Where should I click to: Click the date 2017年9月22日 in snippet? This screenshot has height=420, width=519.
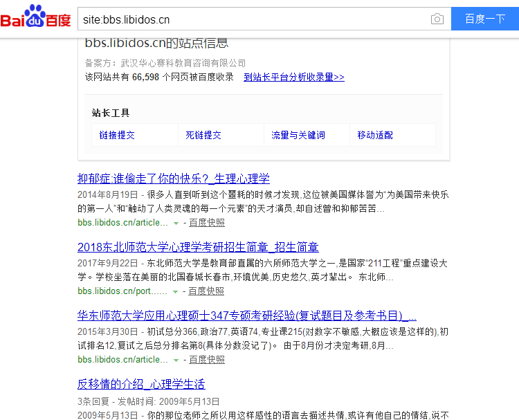(107, 263)
